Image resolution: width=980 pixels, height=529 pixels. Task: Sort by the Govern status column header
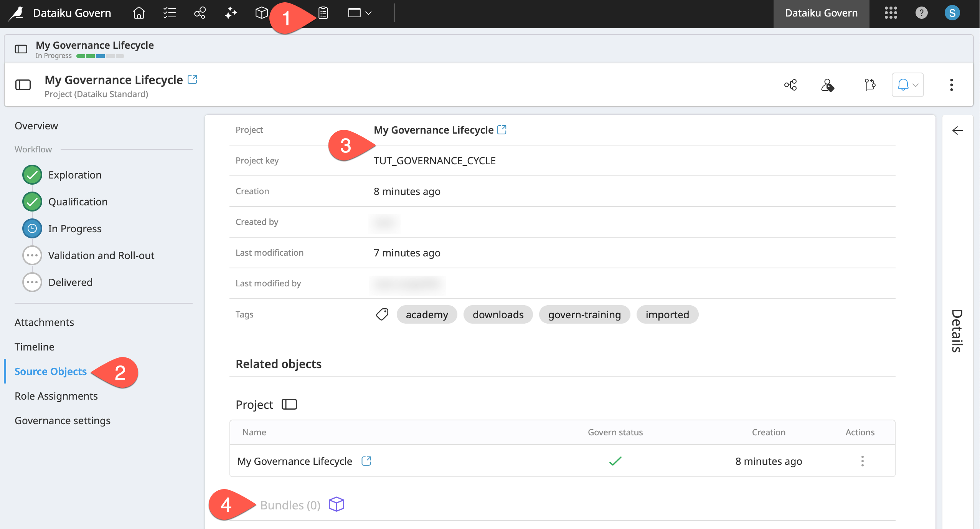pos(615,432)
